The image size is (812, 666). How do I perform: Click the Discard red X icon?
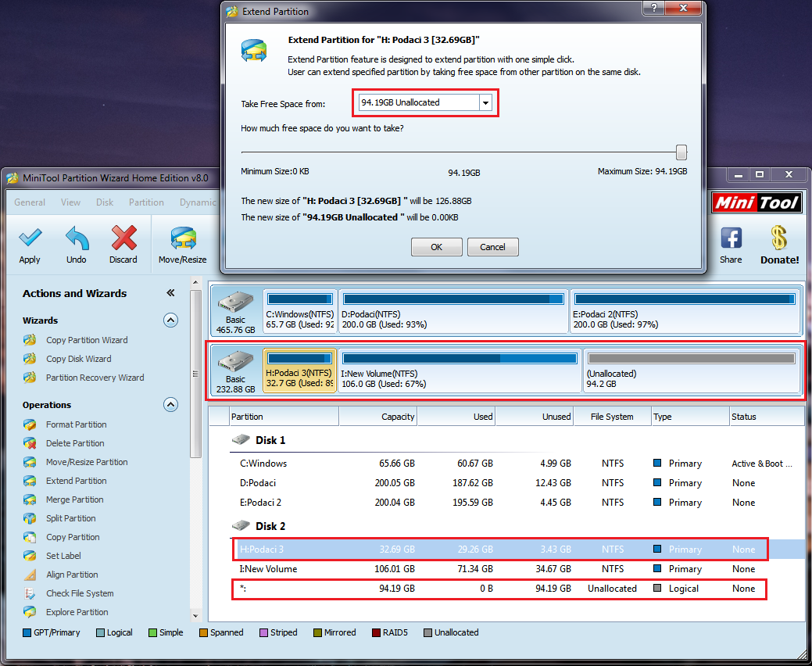[x=123, y=238]
